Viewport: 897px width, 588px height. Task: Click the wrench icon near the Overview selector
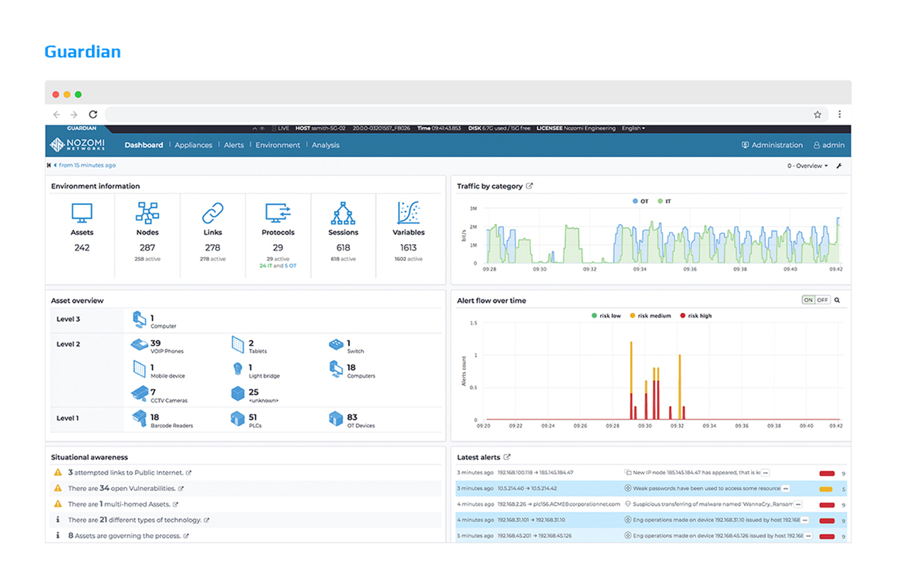(x=838, y=165)
